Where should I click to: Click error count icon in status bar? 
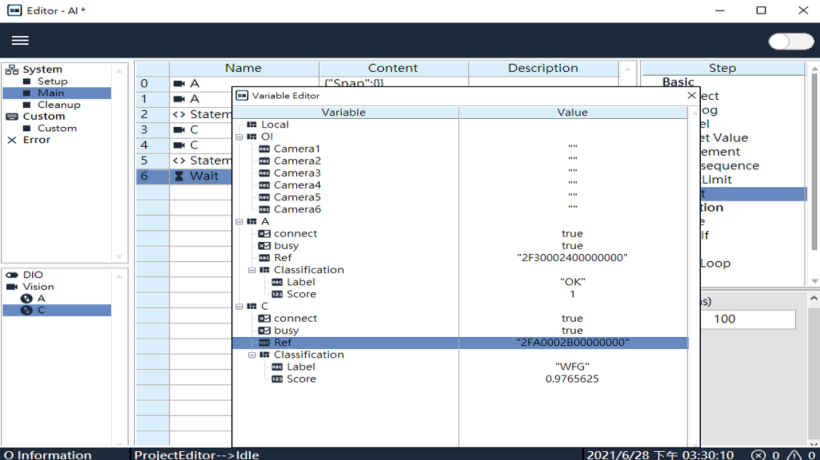click(x=758, y=455)
